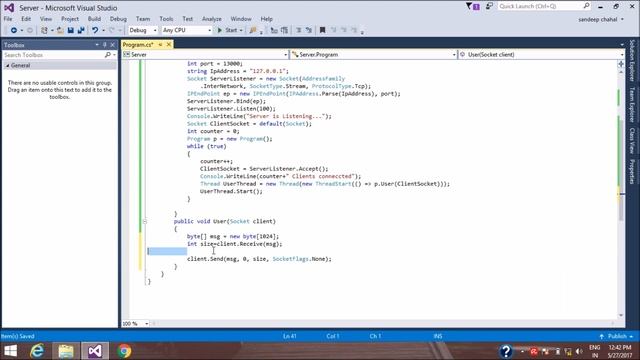Click the Open File folder icon

(x=60, y=30)
